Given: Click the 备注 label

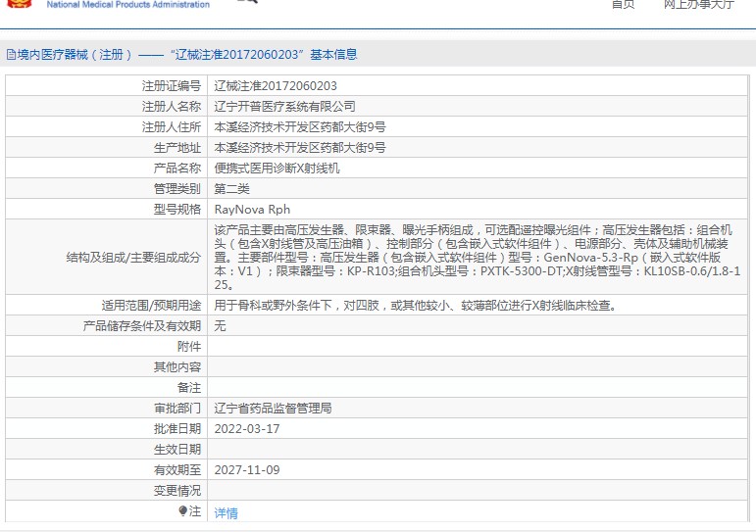Looking at the screenshot, I should point(189,387).
